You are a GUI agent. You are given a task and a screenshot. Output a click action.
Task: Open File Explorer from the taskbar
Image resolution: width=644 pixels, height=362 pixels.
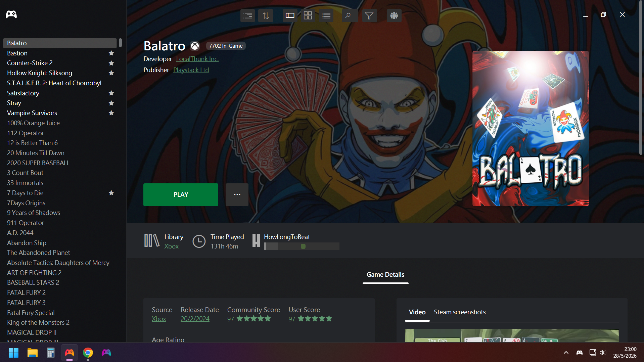pyautogui.click(x=32, y=353)
